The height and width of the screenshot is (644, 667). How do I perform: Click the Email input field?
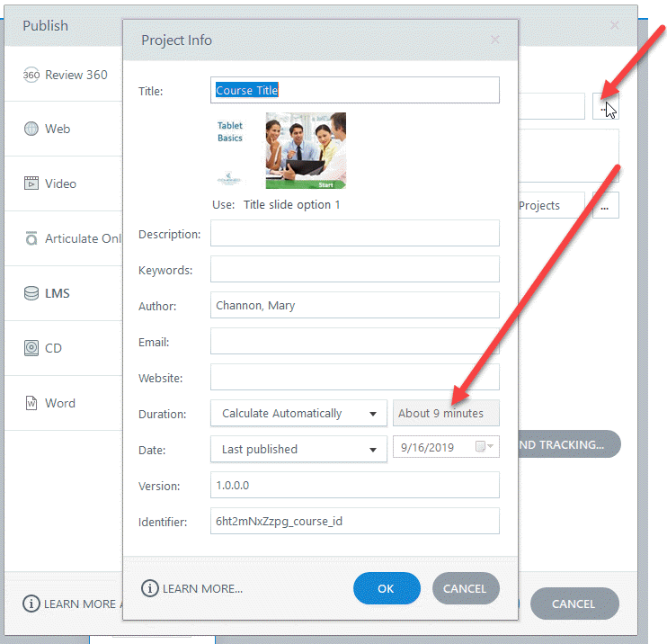pos(355,341)
